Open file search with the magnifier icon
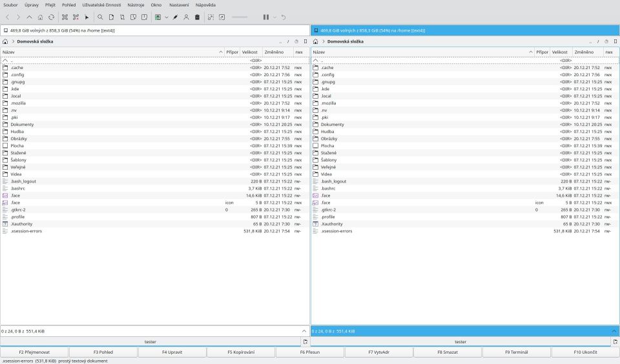This screenshot has height=364, width=620. 101,17
